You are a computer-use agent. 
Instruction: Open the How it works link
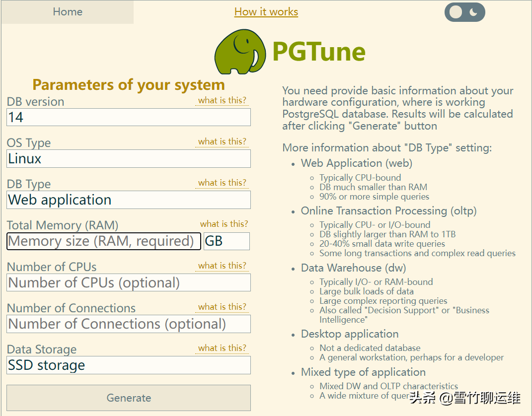266,12
